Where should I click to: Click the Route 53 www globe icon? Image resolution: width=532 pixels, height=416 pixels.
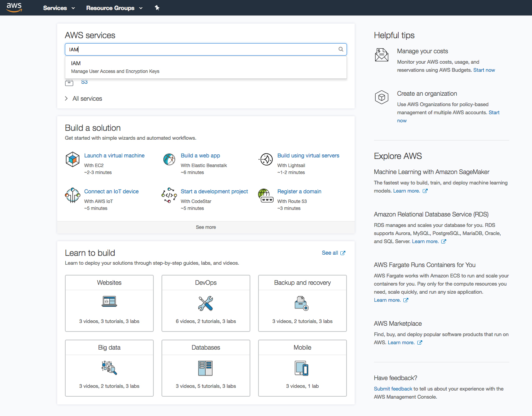click(x=266, y=195)
